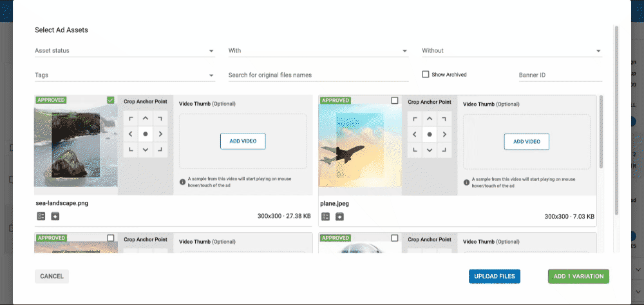Image resolution: width=644 pixels, height=305 pixels.
Task: Set sea-landscape.png crop anchor to bottom edge
Action: point(146,149)
